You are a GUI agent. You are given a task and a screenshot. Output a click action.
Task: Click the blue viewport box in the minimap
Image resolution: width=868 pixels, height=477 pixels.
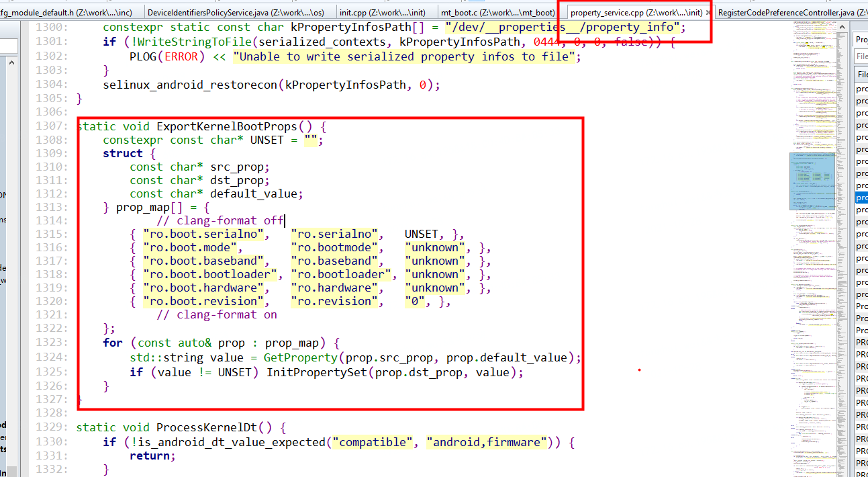click(812, 181)
